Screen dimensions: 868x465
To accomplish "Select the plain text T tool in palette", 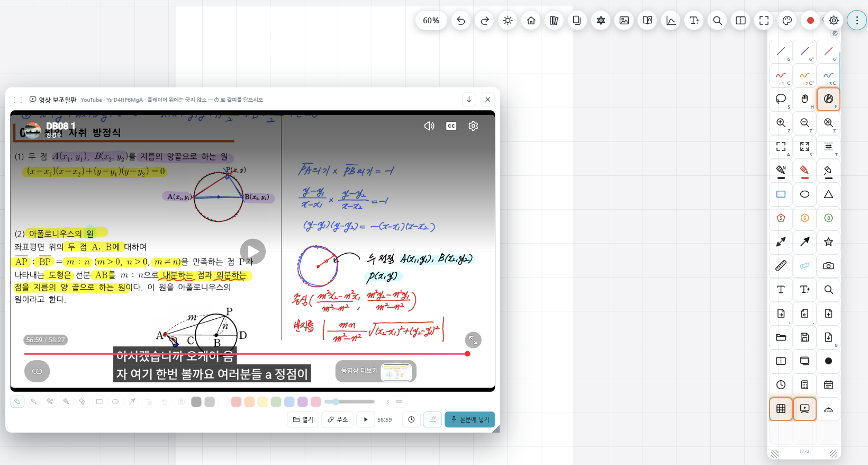I will pos(781,290).
